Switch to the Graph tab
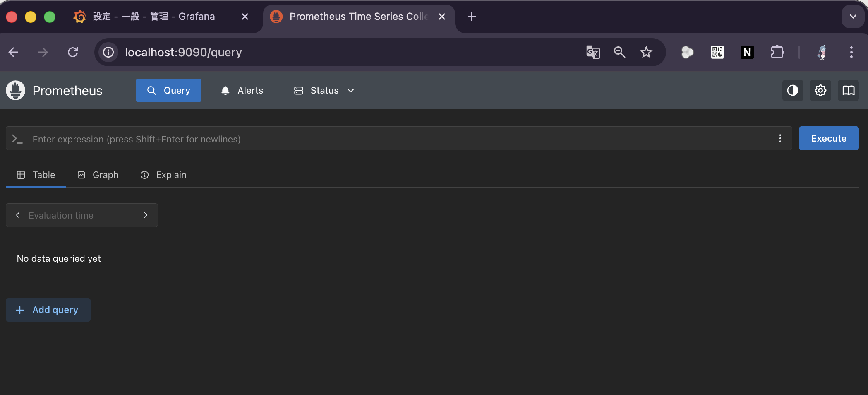The image size is (868, 395). pos(98,175)
